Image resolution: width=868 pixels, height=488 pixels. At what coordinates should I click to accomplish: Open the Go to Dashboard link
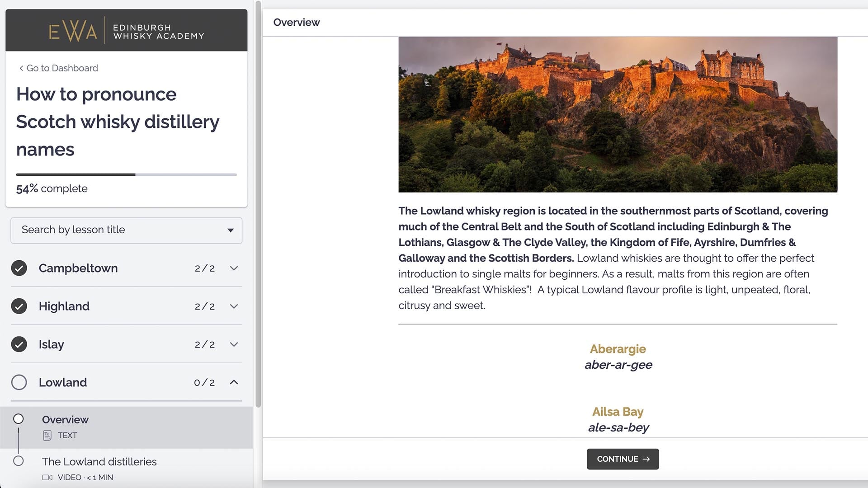tap(62, 68)
